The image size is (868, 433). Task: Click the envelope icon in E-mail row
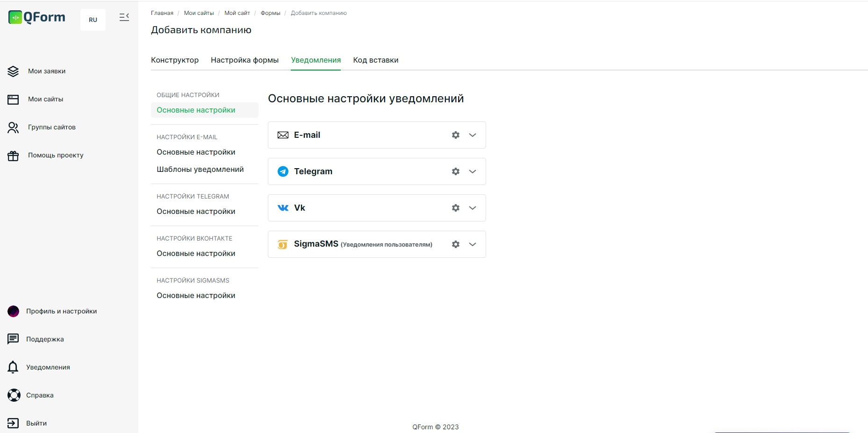point(283,135)
